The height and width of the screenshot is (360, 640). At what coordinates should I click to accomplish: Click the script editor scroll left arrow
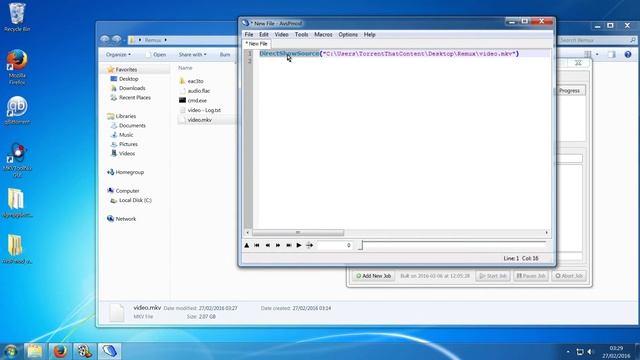click(247, 233)
